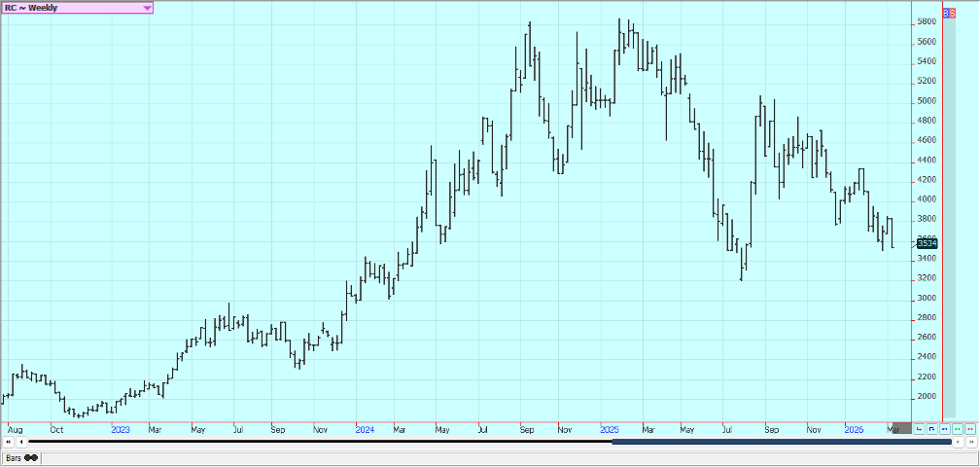Click the blue dash icon at bottom right
Screen dimensions: 980x467
(945, 428)
